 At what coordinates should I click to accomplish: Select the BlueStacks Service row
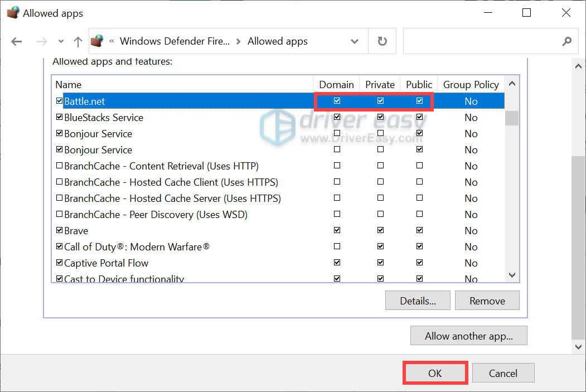coord(279,117)
